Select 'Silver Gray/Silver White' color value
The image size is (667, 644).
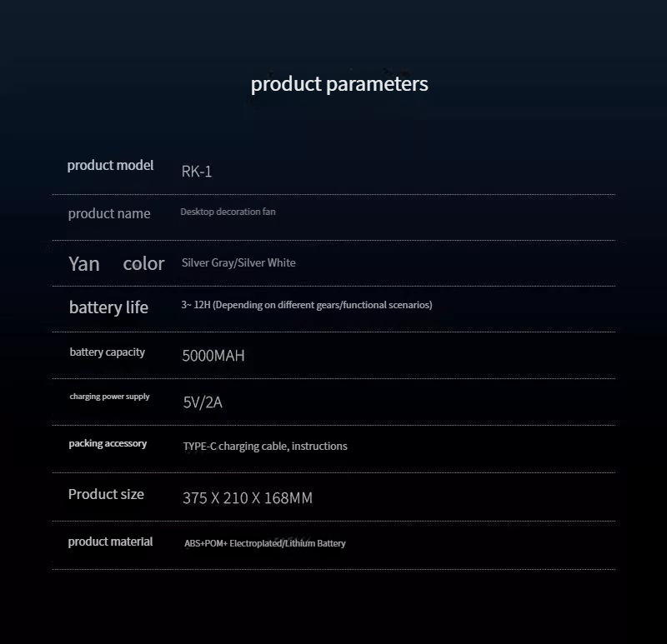238,262
